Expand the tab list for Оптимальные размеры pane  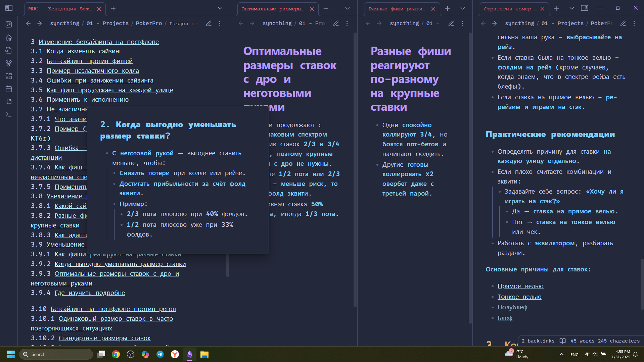click(347, 8)
